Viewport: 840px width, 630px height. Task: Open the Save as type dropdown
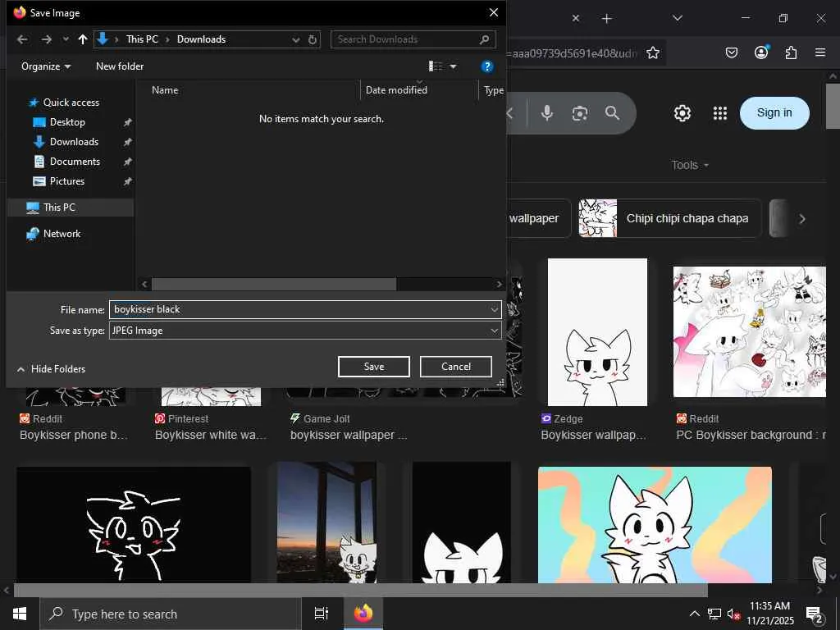305,331
